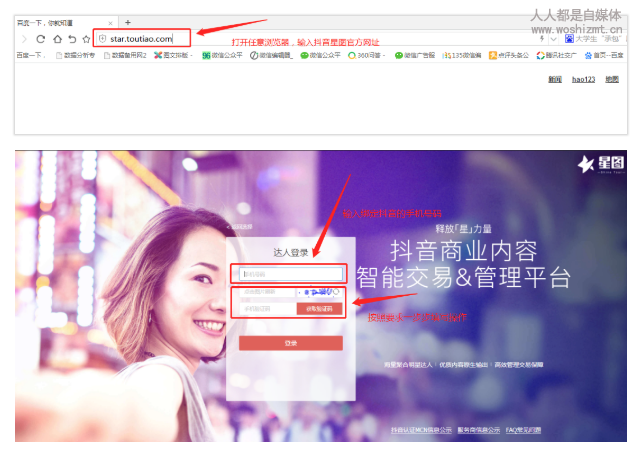Click the 达人登录 heading text
This screenshot has width=638, height=452.
[x=291, y=253]
